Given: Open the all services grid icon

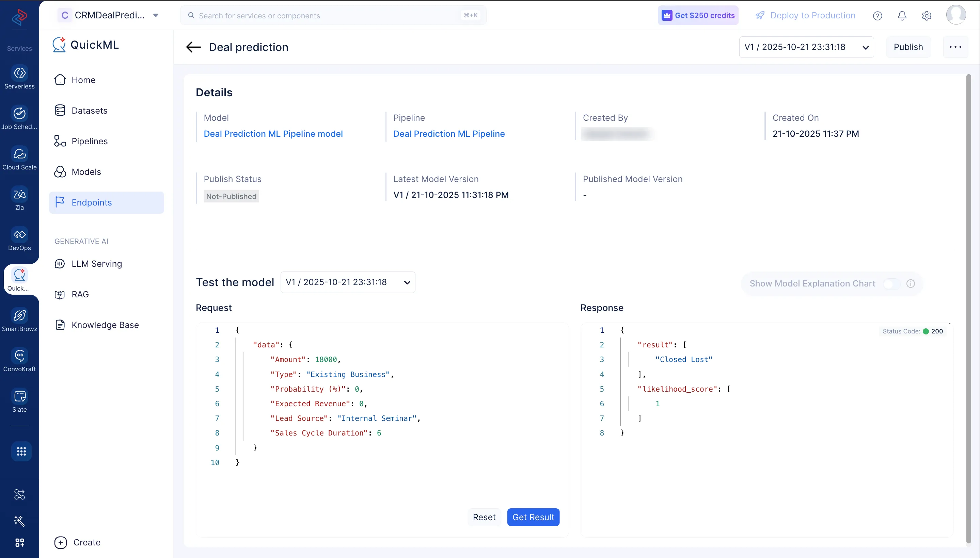Looking at the screenshot, I should 21,452.
